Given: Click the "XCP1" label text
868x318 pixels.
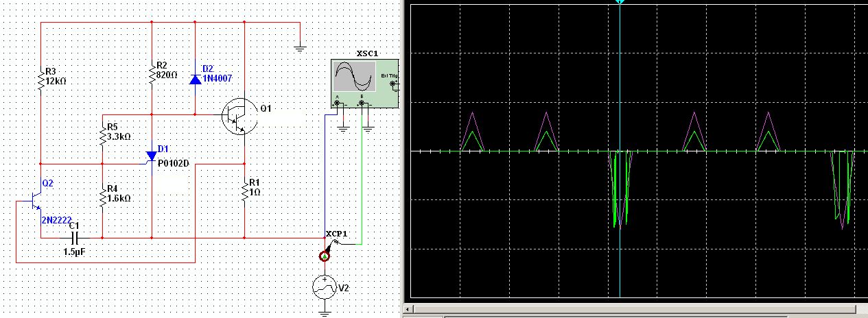Looking at the screenshot, I should [x=336, y=234].
